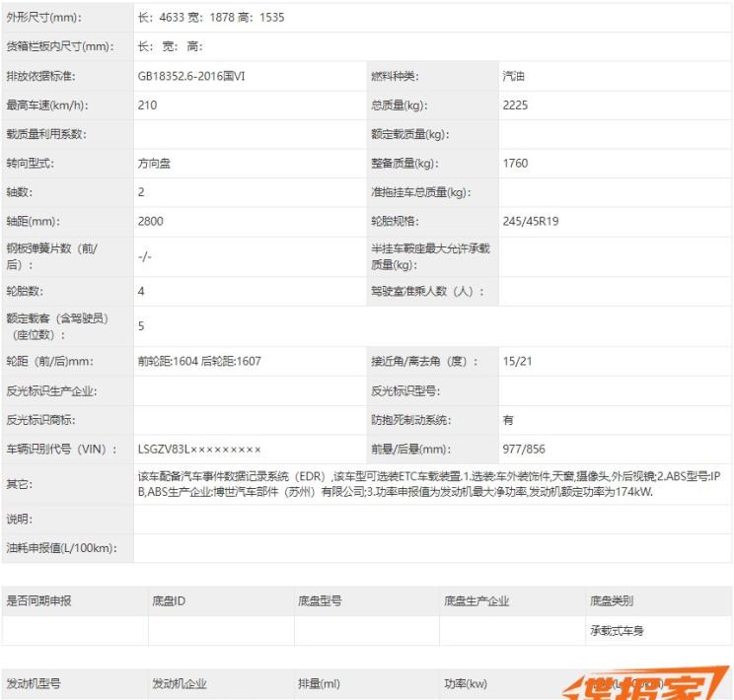Select track value 前轮距:1604 后轮距:1607
The height and width of the screenshot is (700, 734).
199,361
